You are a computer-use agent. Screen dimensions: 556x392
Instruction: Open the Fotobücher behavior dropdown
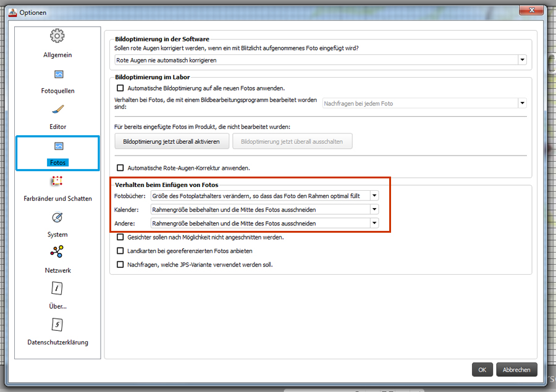(x=264, y=196)
